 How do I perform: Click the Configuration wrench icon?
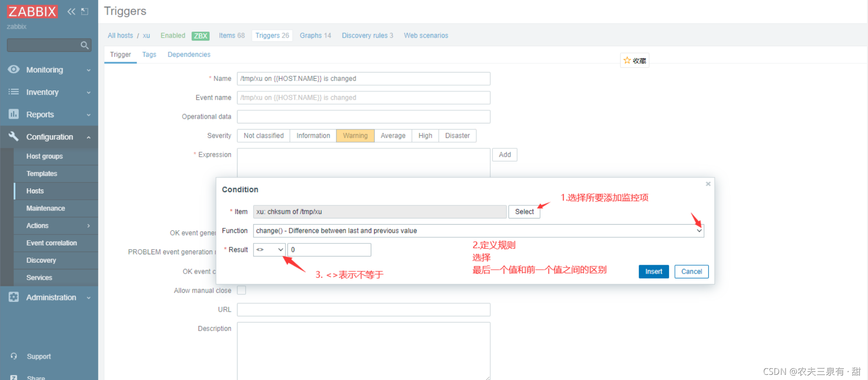click(x=14, y=137)
